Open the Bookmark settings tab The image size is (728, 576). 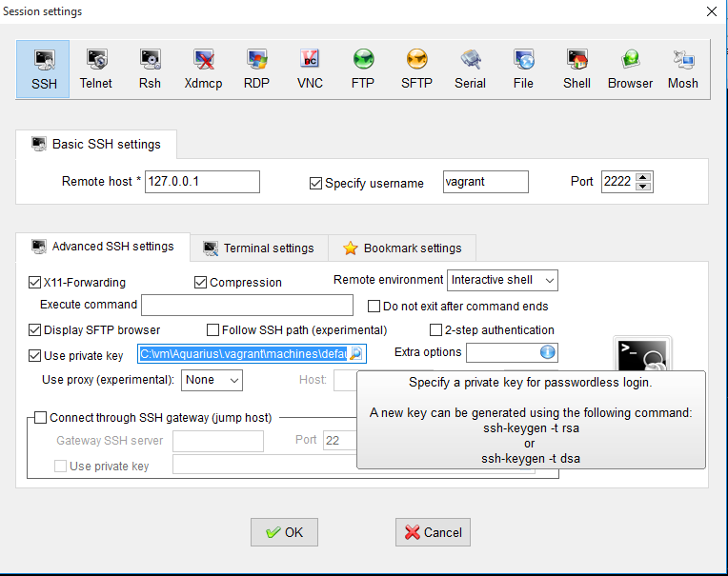tap(402, 248)
